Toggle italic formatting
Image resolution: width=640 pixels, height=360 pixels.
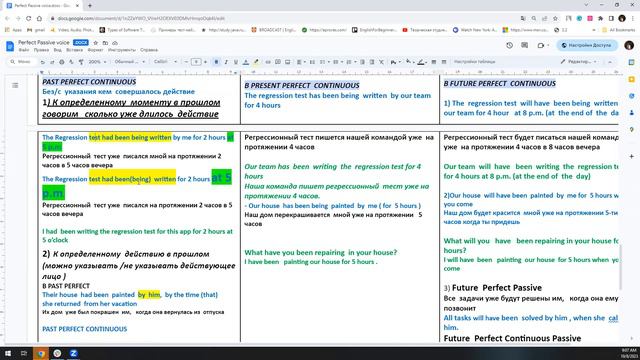tap(226, 62)
